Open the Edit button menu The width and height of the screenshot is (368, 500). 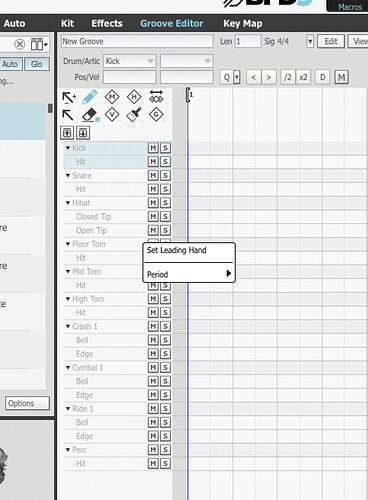(x=331, y=41)
